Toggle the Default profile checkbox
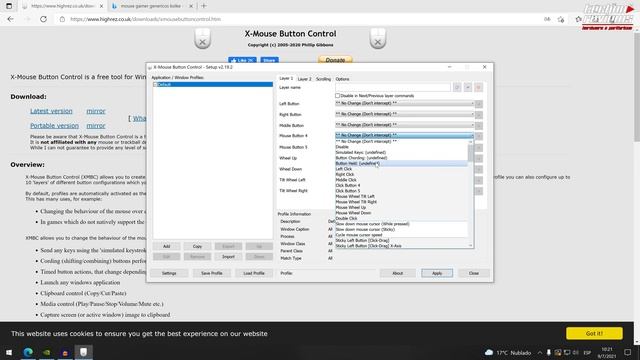 point(155,84)
